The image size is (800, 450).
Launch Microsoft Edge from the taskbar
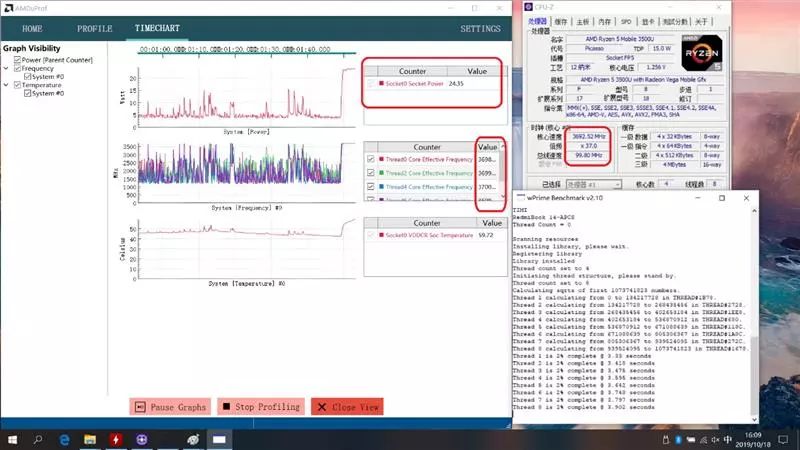(x=64, y=439)
